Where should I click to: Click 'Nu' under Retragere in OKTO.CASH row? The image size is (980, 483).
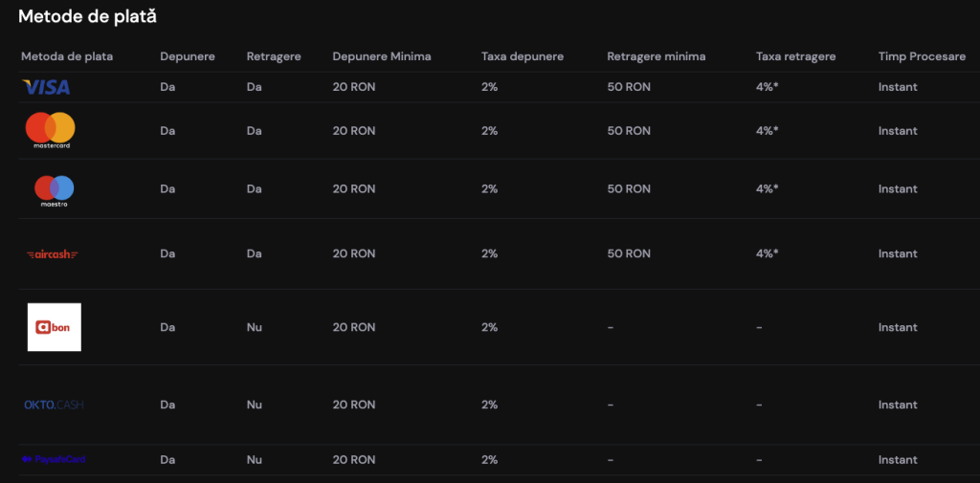[x=254, y=405]
